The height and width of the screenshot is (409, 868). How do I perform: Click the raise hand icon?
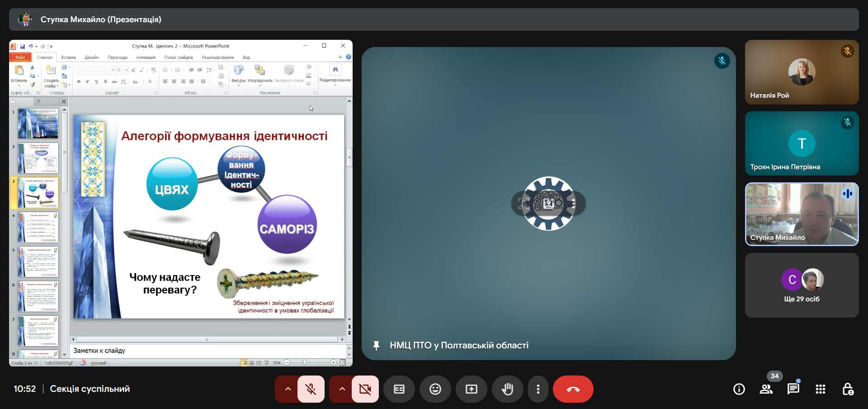coord(507,389)
